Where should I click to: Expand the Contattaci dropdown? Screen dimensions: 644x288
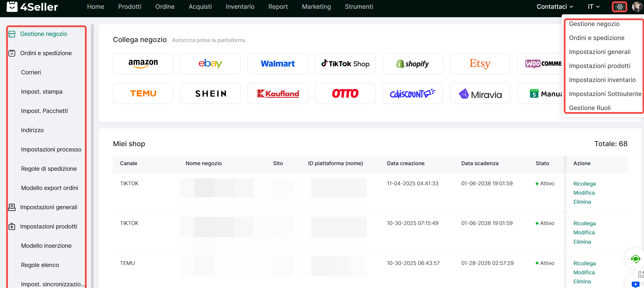pyautogui.click(x=555, y=7)
